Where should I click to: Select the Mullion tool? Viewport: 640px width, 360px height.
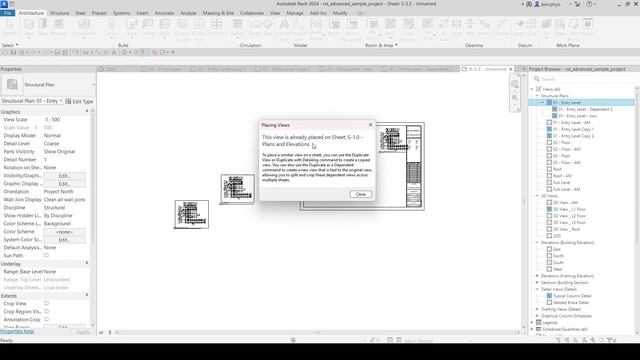pos(216,27)
